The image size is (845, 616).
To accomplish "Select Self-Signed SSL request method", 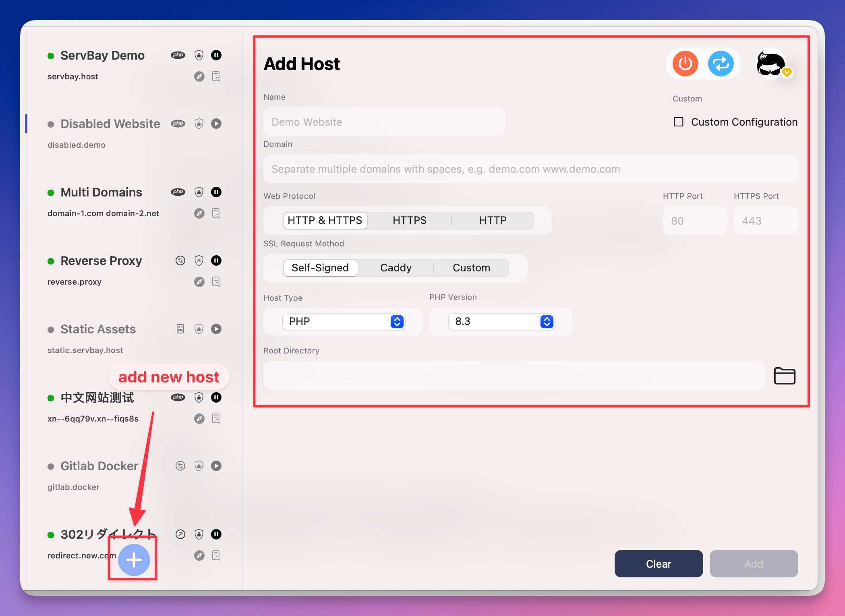I will tap(319, 267).
